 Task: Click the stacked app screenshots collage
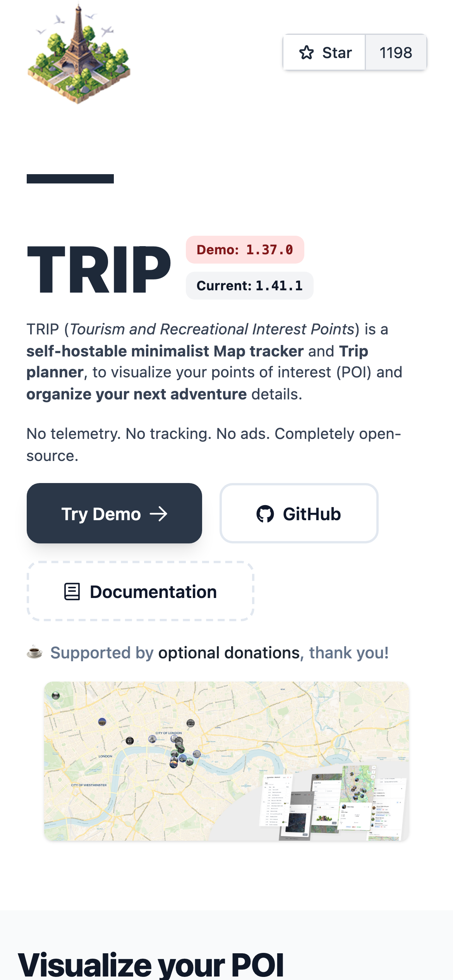click(333, 801)
